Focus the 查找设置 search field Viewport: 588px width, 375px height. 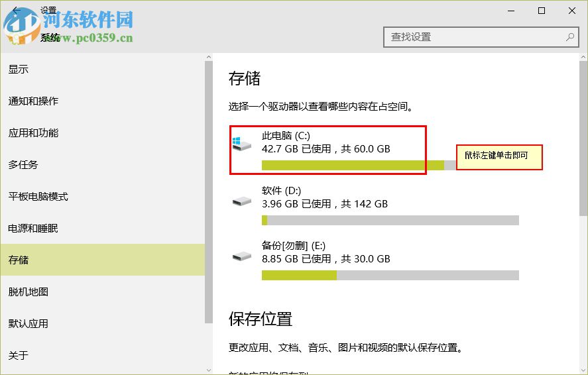481,37
